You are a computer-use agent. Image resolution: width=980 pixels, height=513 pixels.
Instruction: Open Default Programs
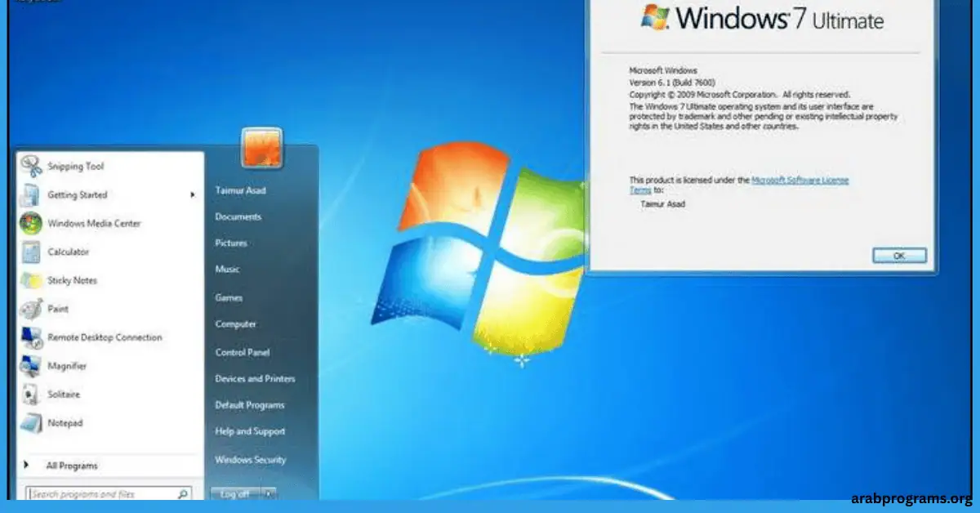click(250, 405)
